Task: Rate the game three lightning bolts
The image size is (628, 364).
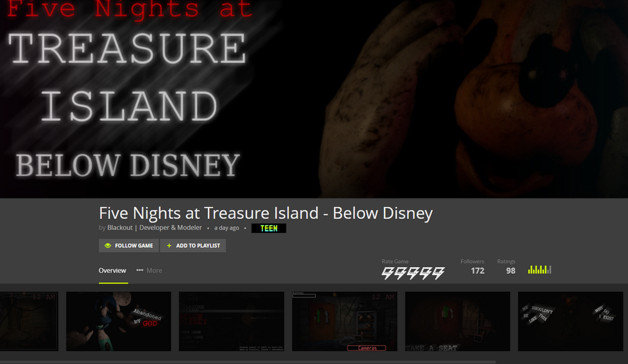Action: coord(413,273)
